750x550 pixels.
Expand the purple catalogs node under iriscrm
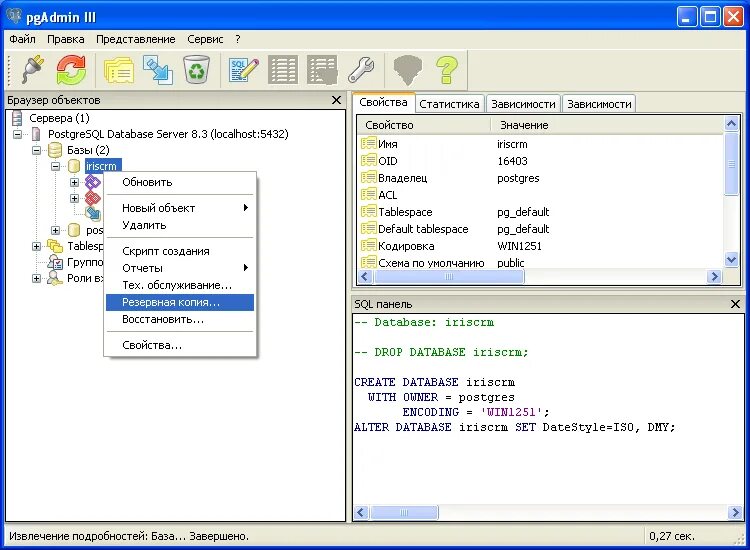coord(75,182)
